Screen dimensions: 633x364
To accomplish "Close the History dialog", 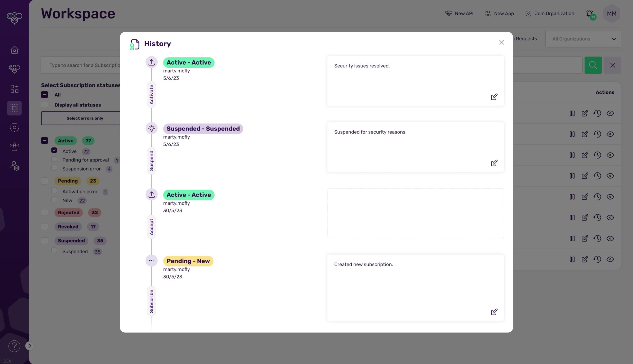I will [x=501, y=42].
